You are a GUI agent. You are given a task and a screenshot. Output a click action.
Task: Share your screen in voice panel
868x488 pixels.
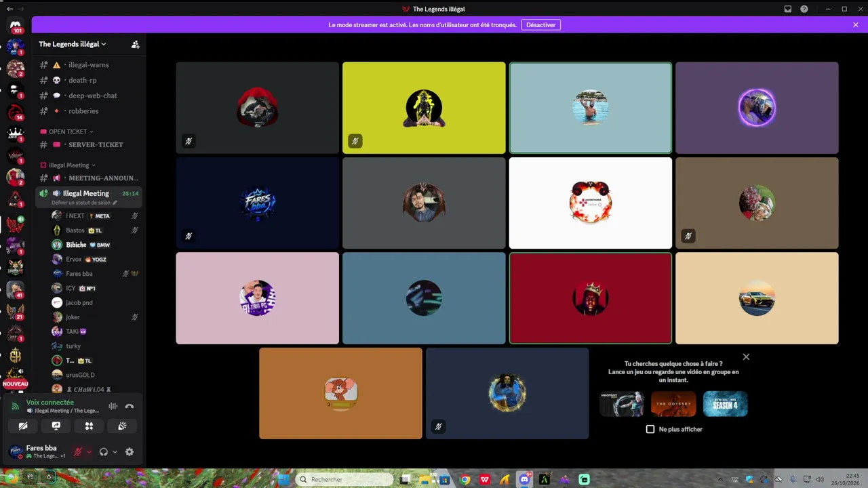56,426
